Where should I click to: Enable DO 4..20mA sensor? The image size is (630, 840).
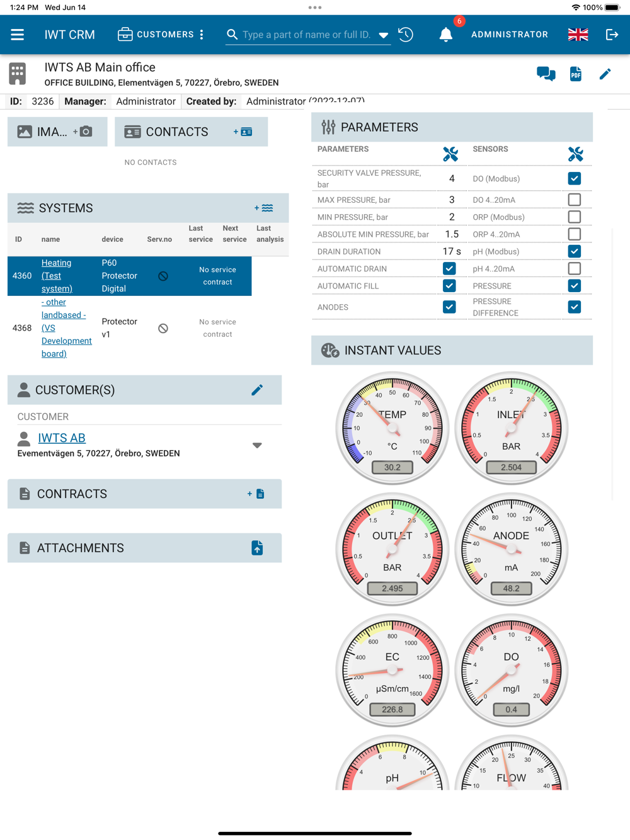pos(575,200)
